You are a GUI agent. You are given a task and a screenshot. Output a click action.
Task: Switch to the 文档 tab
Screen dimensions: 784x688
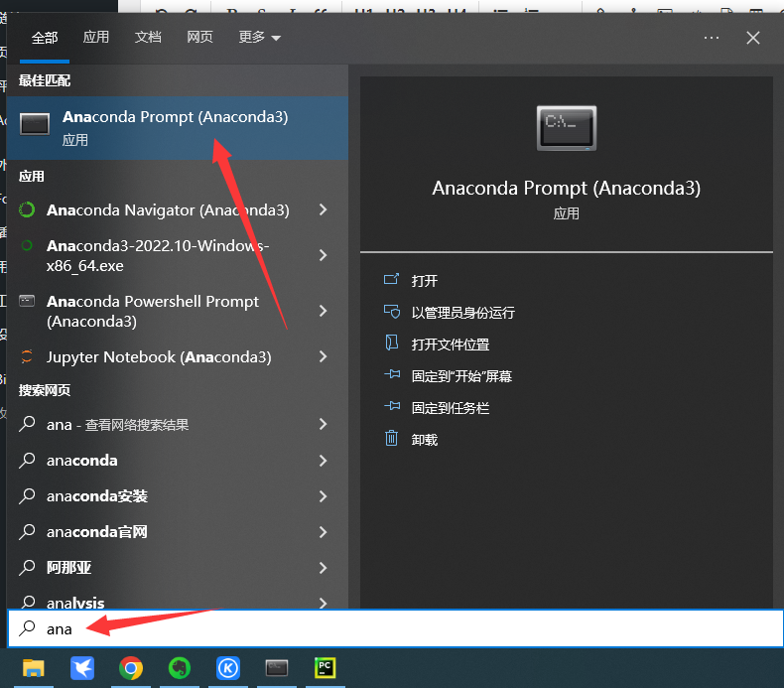click(148, 37)
